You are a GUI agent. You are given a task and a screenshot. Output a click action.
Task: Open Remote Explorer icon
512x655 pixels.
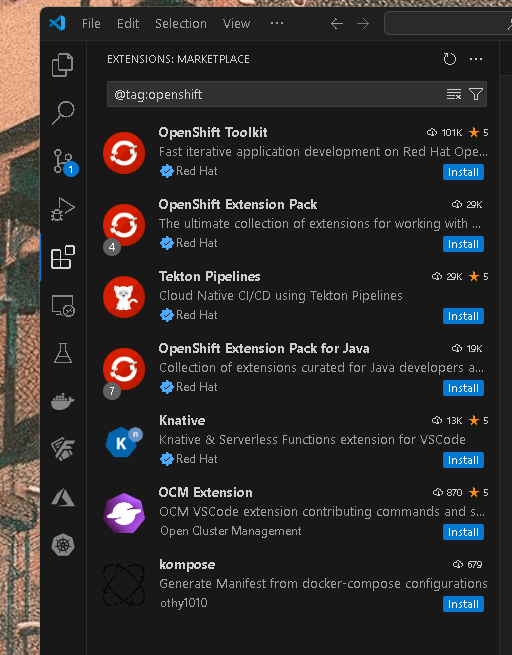click(63, 305)
